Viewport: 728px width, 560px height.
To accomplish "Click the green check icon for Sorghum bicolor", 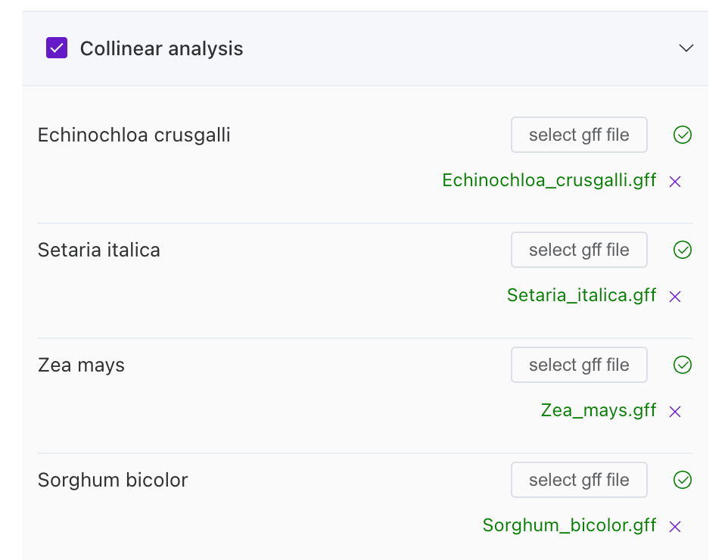I will coord(683,480).
